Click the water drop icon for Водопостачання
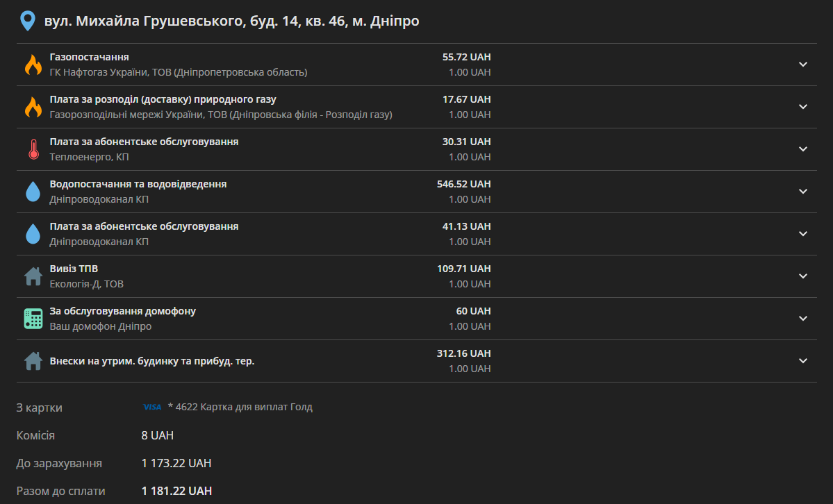This screenshot has width=833, height=504. pos(33,192)
